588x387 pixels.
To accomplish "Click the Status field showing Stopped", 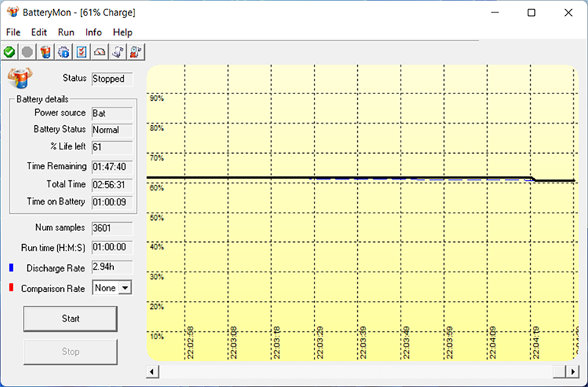I will click(x=112, y=79).
